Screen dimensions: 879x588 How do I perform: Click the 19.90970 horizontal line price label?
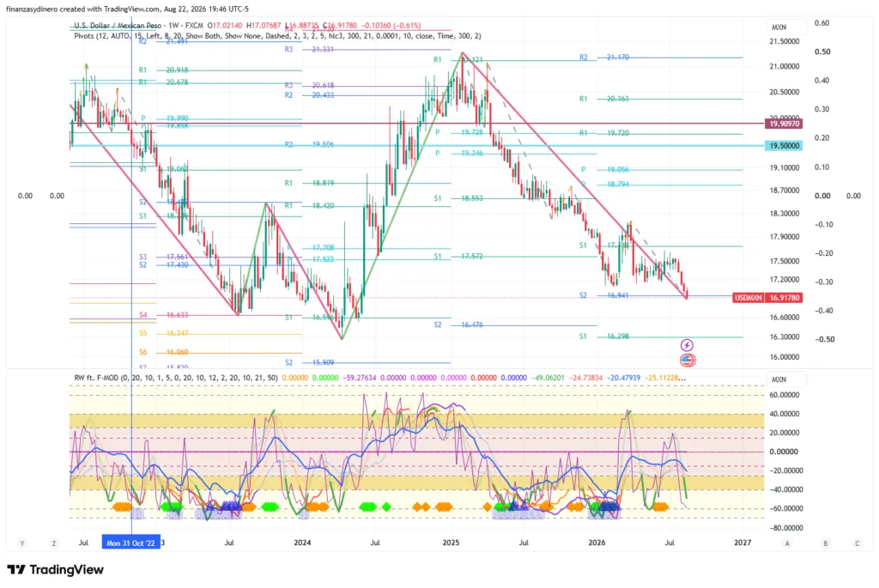784,124
